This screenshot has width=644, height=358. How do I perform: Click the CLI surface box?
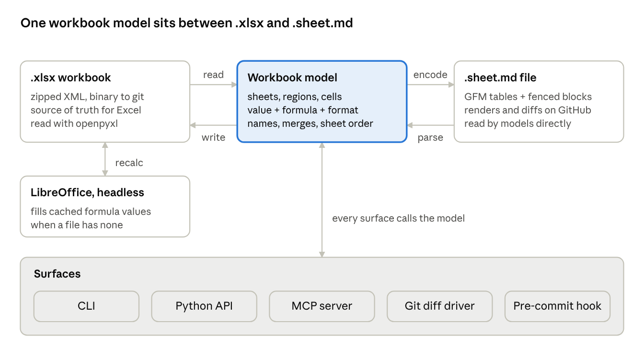[x=86, y=306]
